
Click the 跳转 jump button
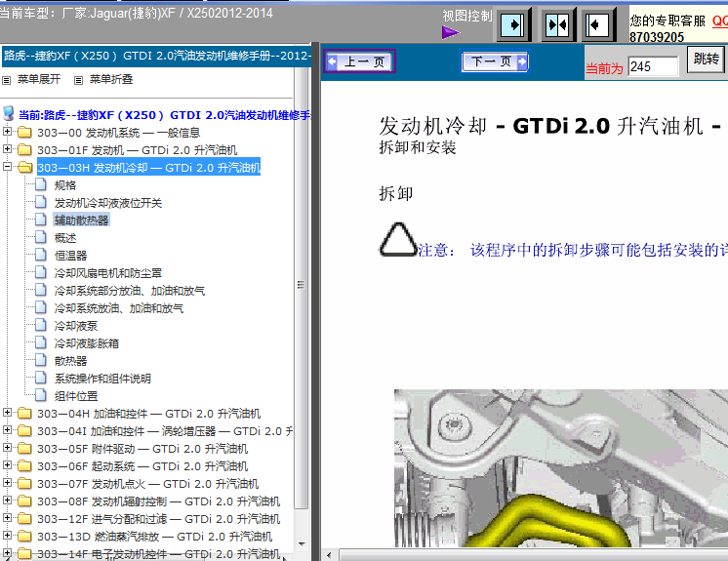(x=706, y=59)
